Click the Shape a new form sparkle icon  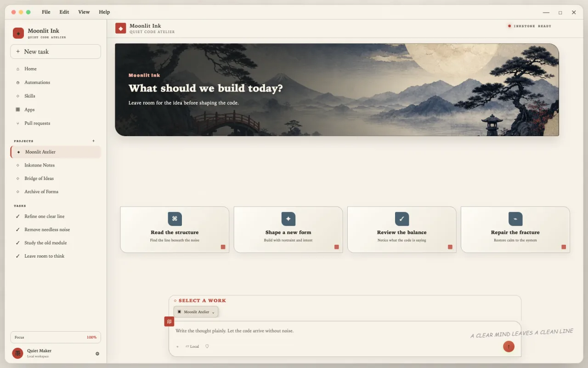click(288, 219)
